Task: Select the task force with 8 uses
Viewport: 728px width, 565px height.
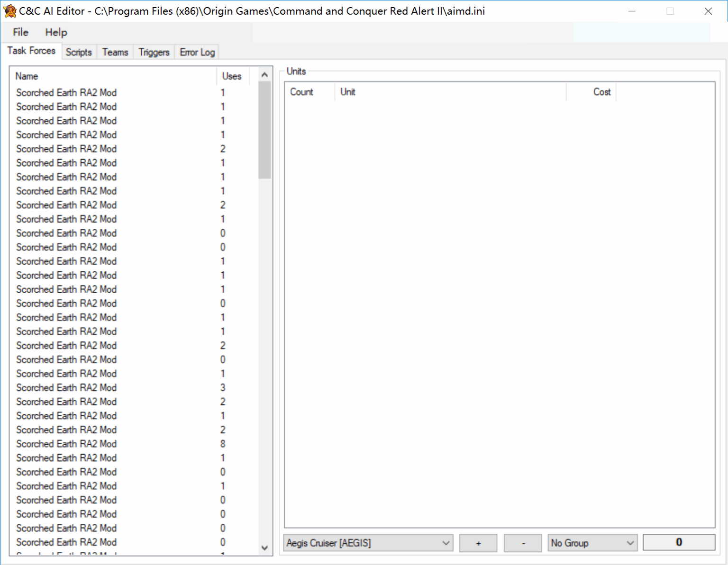Action: (66, 444)
